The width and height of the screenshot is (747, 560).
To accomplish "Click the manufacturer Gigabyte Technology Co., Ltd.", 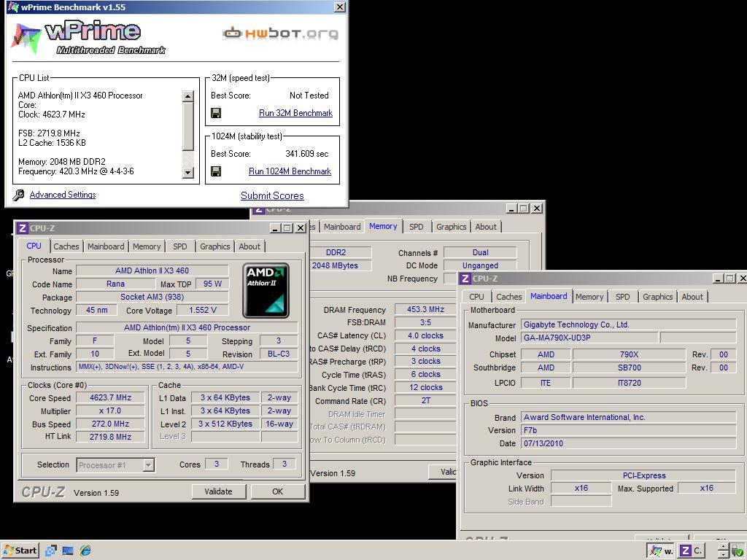I will pos(628,324).
